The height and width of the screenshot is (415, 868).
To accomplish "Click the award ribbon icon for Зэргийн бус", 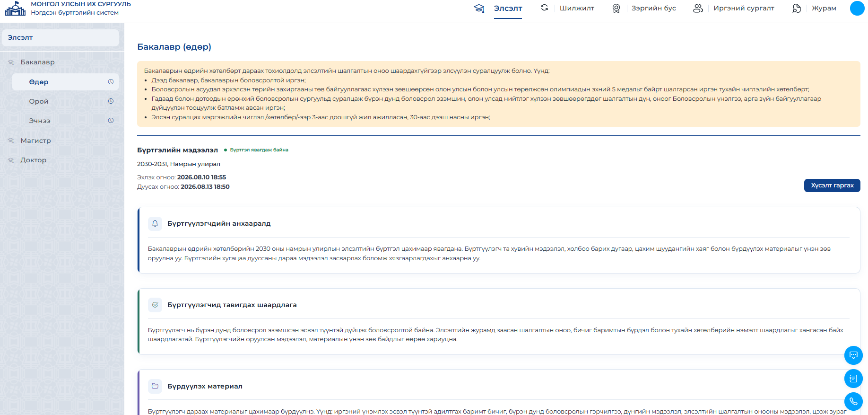I will 616,9.
